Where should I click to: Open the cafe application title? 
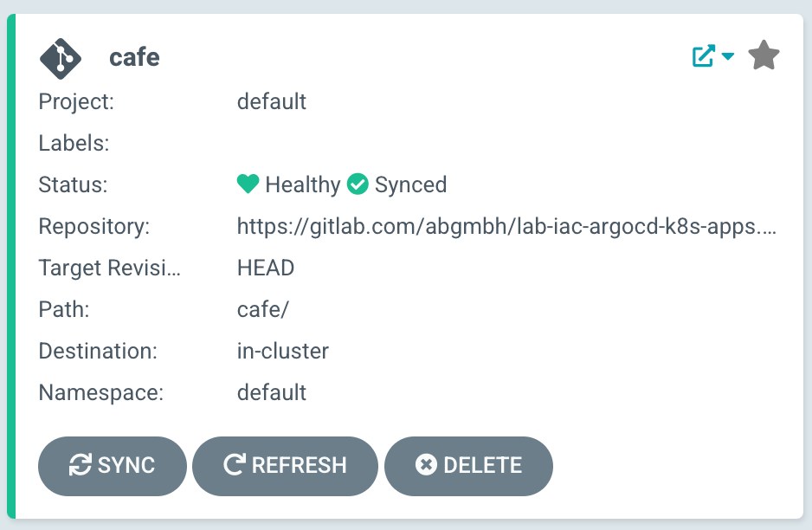(x=134, y=58)
